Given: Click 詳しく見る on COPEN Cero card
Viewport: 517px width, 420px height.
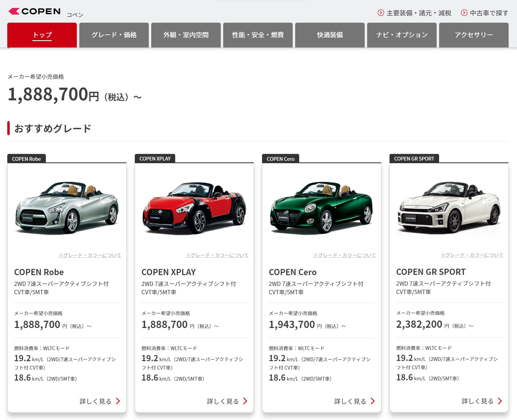Looking at the screenshot, I should (x=350, y=401).
